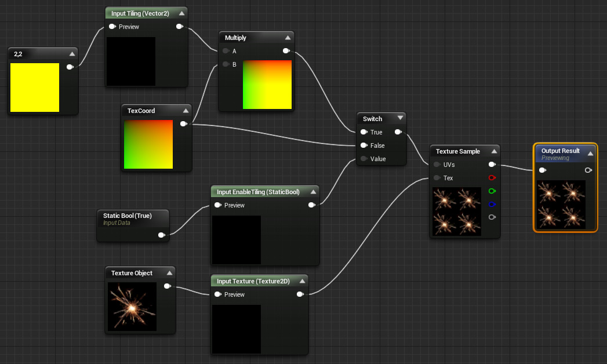Click the Tex input pin on Texture Sample

pos(436,178)
